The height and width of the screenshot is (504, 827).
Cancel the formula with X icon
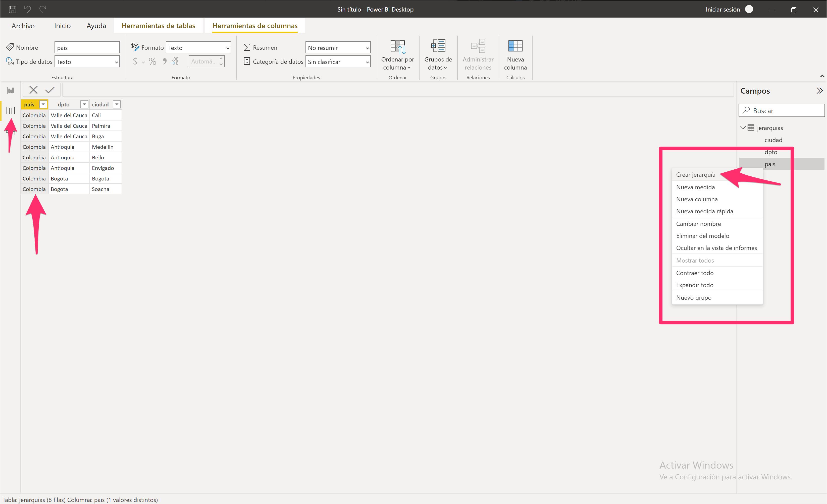[33, 90]
